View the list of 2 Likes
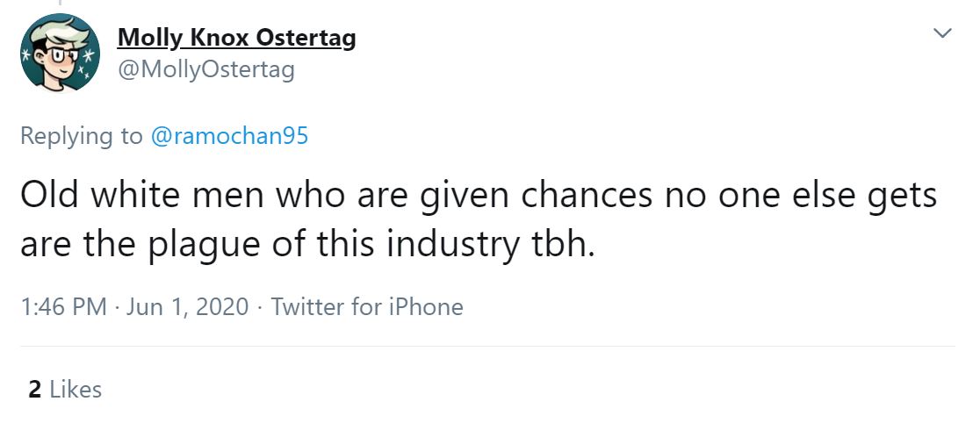Viewport: 980px width, 423px height. point(65,389)
